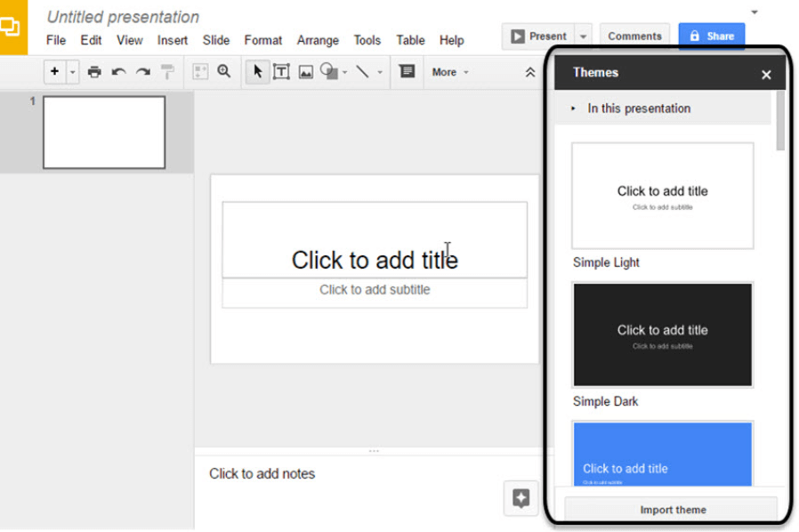Click the Print icon in the toolbar
Viewport: 799px width, 532px height.
[x=94, y=72]
